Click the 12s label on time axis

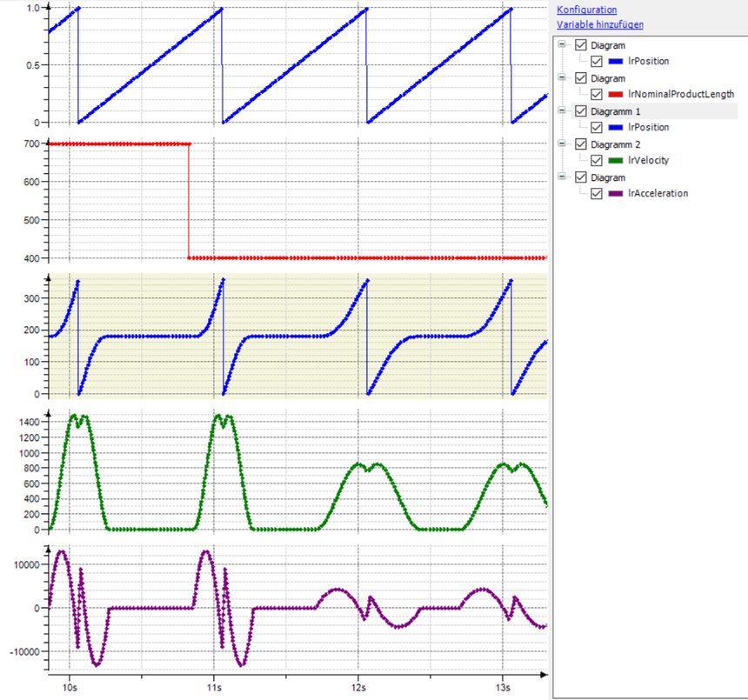(x=359, y=686)
